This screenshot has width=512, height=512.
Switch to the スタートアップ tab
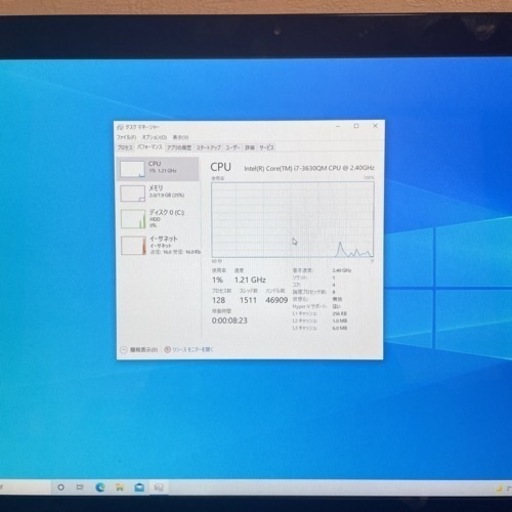(x=208, y=147)
